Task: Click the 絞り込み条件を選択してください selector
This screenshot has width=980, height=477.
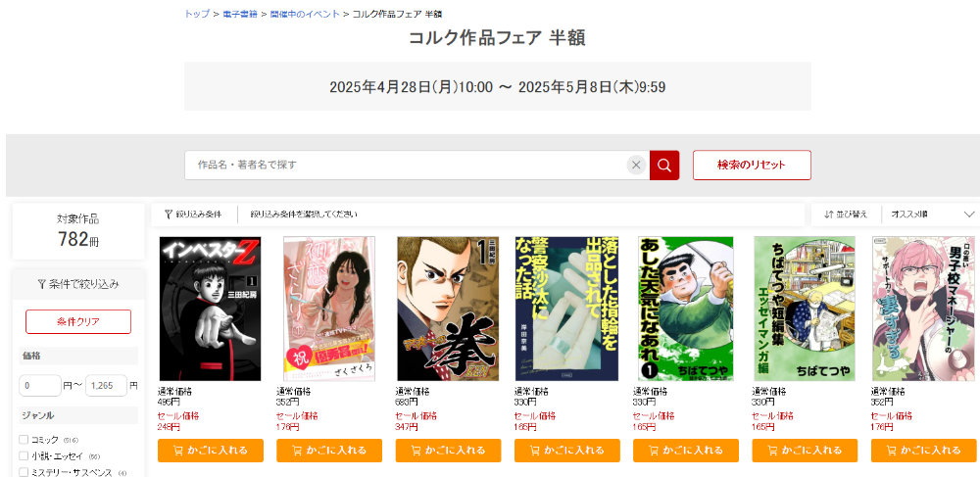Action: click(304, 215)
